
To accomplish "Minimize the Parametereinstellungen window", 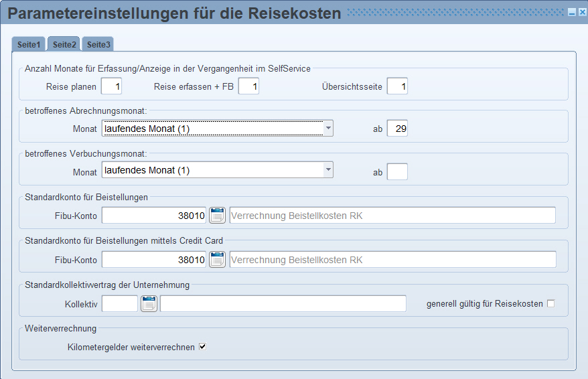I will tap(571, 13).
